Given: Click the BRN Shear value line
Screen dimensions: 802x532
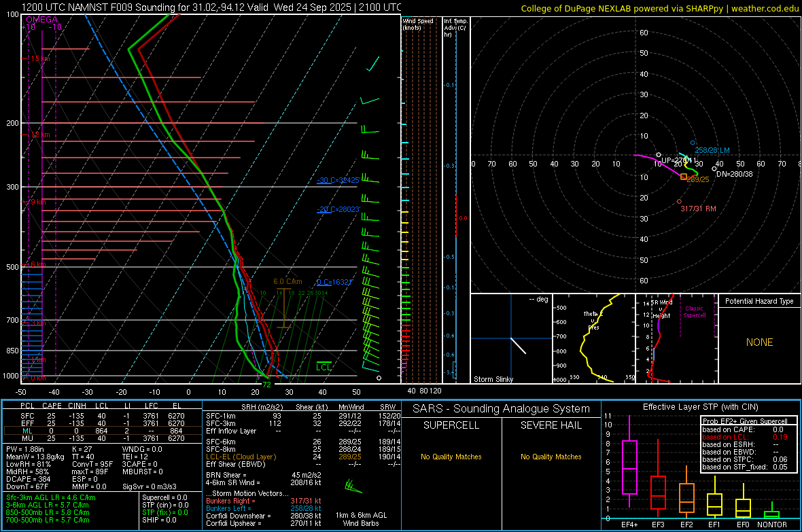Looking at the screenshot, I should [x=264, y=475].
